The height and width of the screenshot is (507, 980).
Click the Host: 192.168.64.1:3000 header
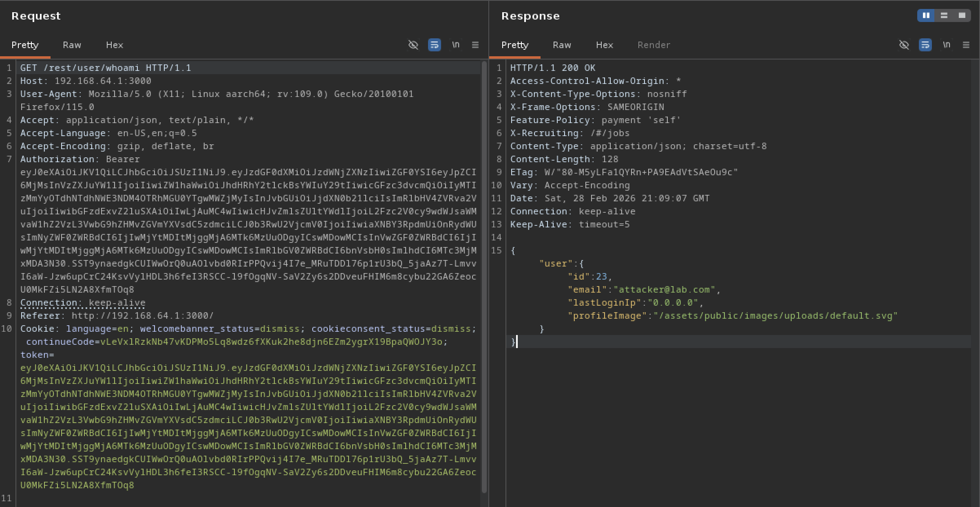coord(86,81)
